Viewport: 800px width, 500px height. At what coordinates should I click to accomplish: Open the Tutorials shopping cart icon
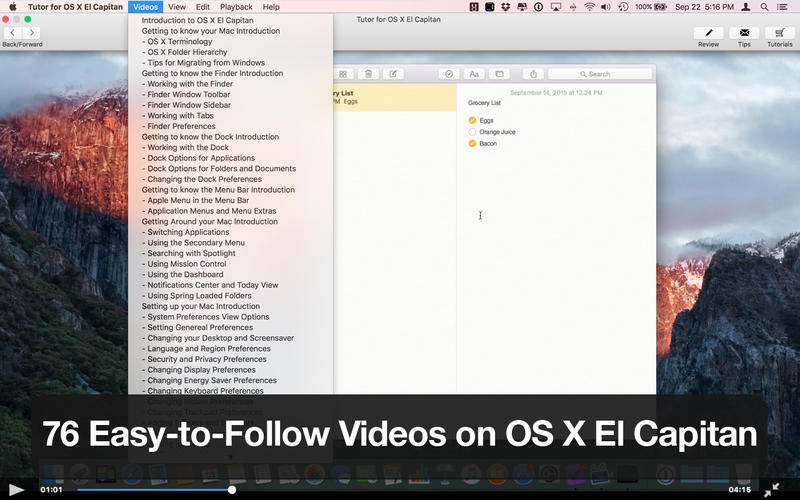pyautogui.click(x=780, y=33)
